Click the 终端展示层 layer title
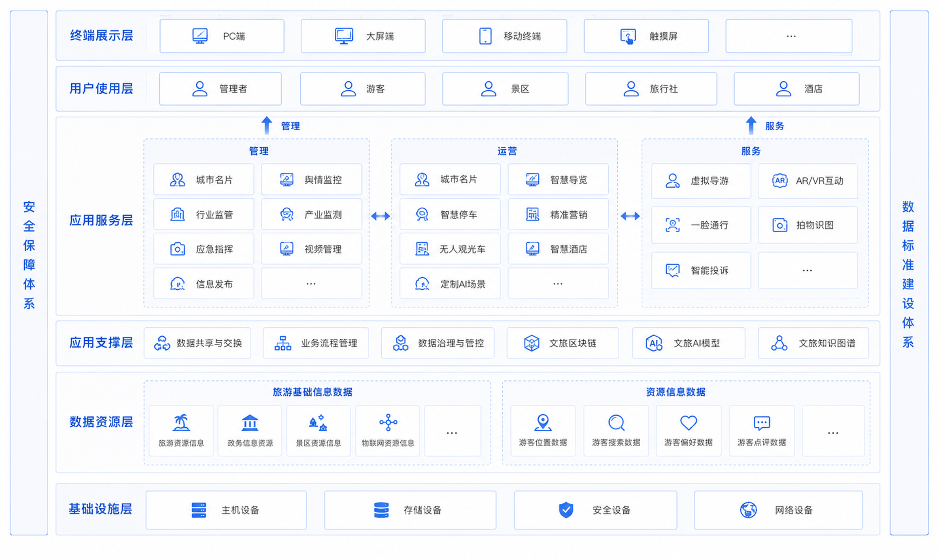This screenshot has height=560, width=939. [x=101, y=36]
